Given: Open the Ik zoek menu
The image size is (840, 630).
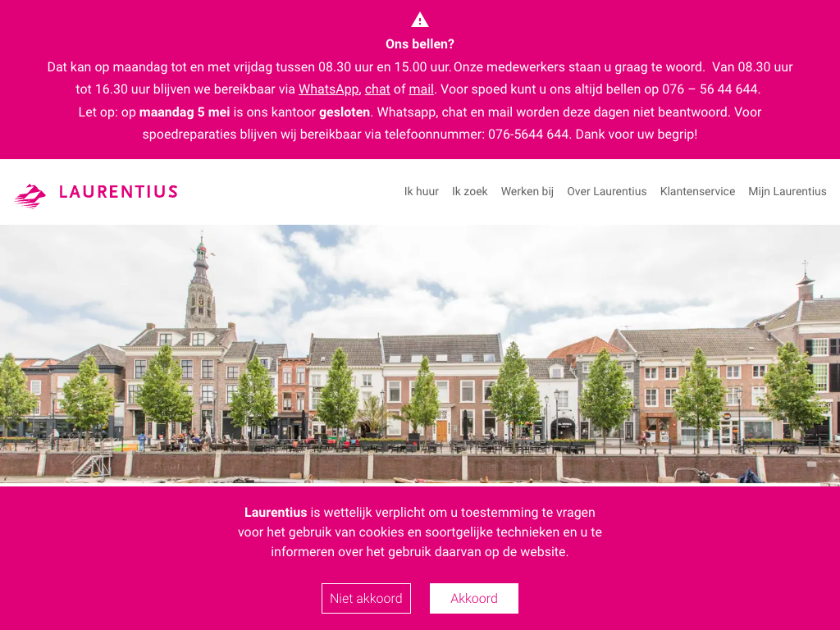Looking at the screenshot, I should 469,191.
